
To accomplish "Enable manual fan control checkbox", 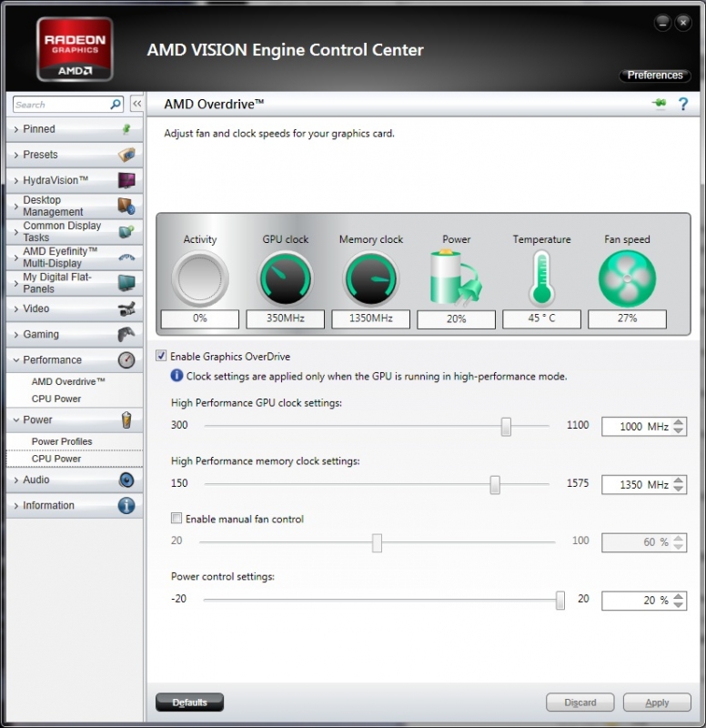I will (x=176, y=519).
